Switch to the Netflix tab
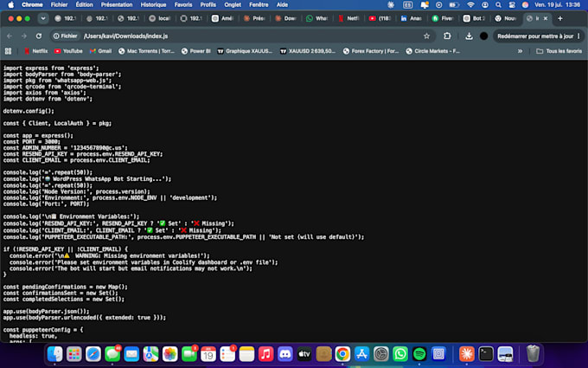Image resolution: width=588 pixels, height=368 pixels. [x=348, y=18]
